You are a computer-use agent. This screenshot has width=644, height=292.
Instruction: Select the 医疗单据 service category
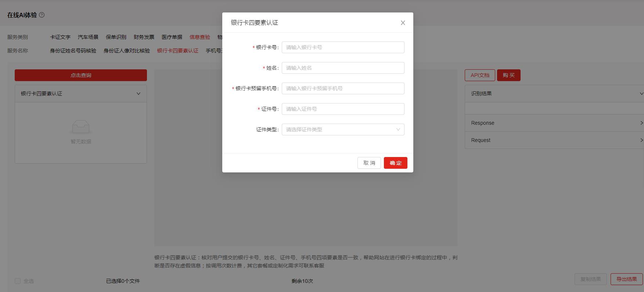click(x=172, y=37)
